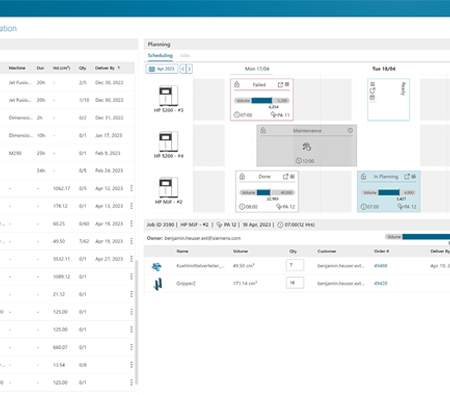Select the Ready job card on Tue 18/04
The height and width of the screenshot is (395, 450).
click(x=388, y=99)
